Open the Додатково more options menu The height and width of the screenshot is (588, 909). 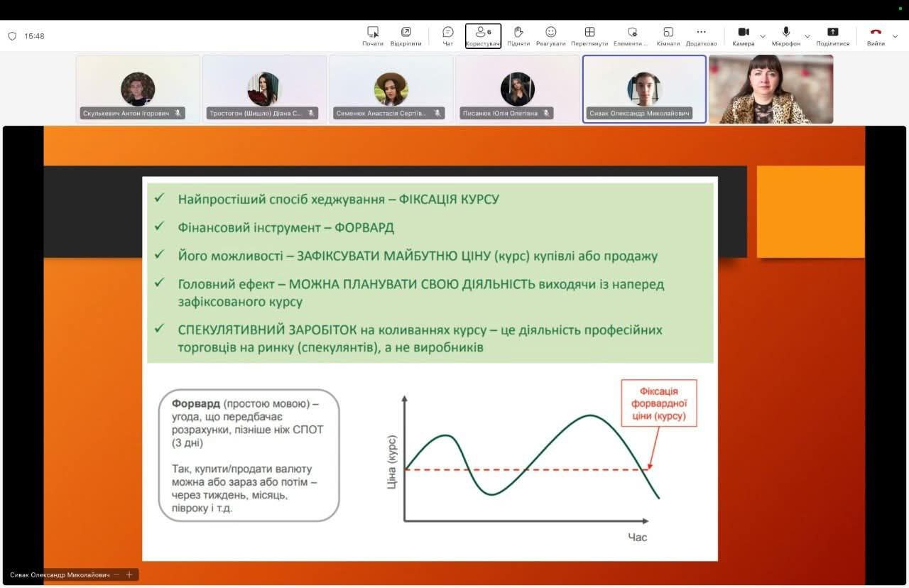(702, 36)
